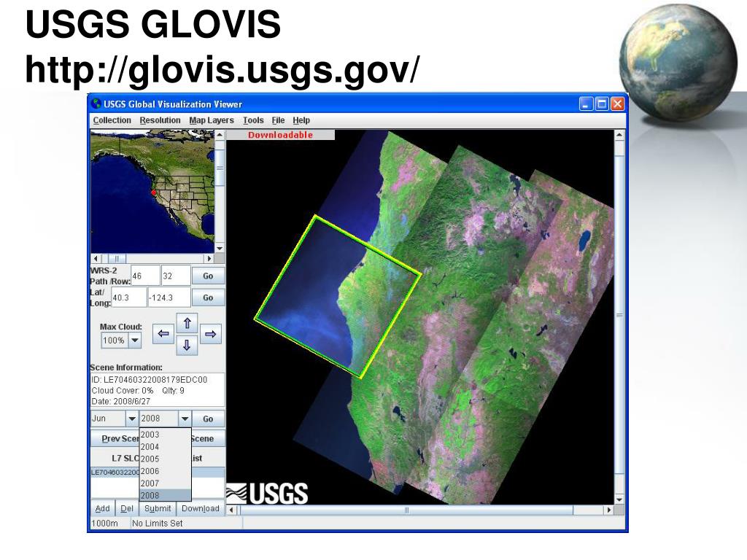Click the Date: 2008/6/27 text

click(120, 402)
